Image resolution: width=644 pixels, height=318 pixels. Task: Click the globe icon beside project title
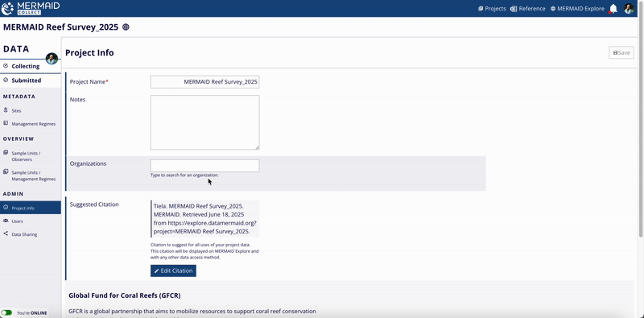[x=126, y=27]
